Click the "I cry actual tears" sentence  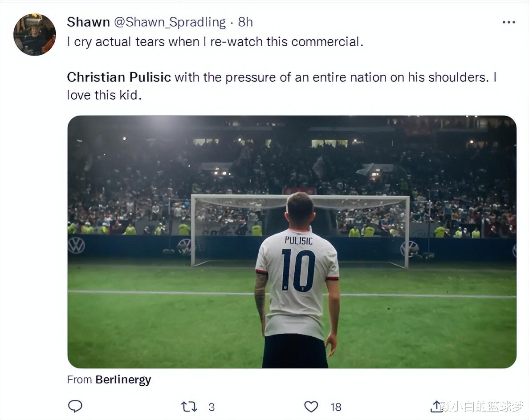point(215,42)
